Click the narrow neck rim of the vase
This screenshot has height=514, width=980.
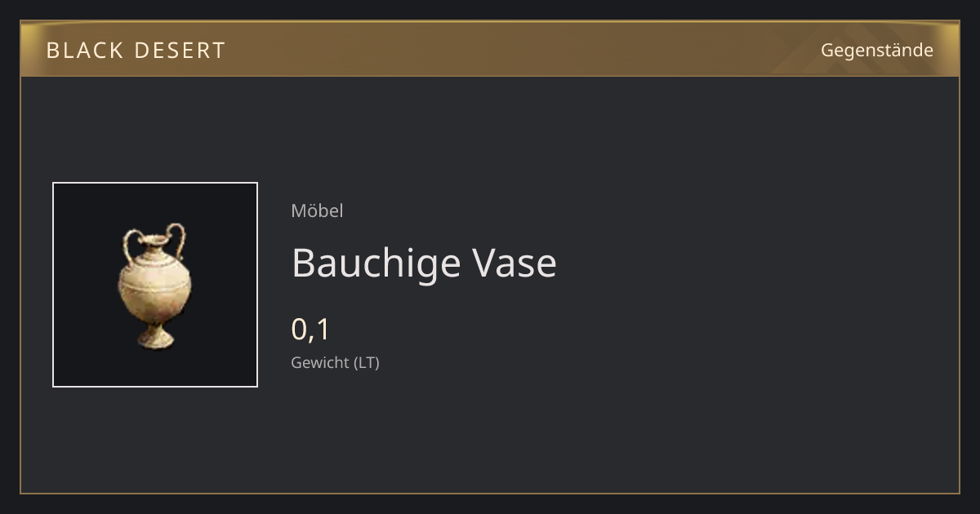[x=154, y=241]
